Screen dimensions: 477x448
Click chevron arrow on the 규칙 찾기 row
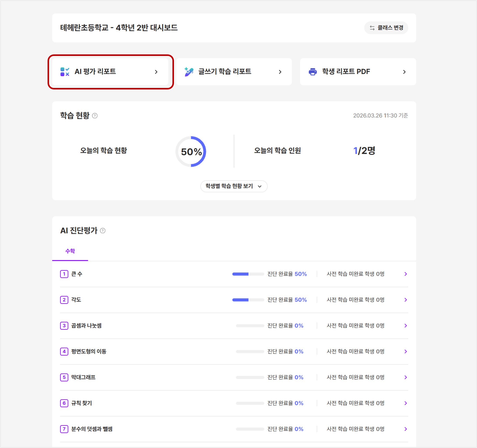coord(406,403)
